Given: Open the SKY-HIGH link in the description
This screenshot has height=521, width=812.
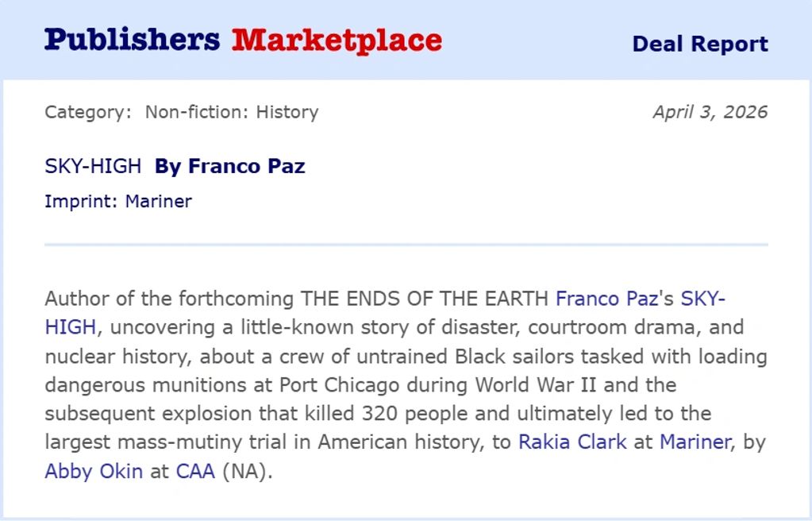Looking at the screenshot, I should [703, 299].
